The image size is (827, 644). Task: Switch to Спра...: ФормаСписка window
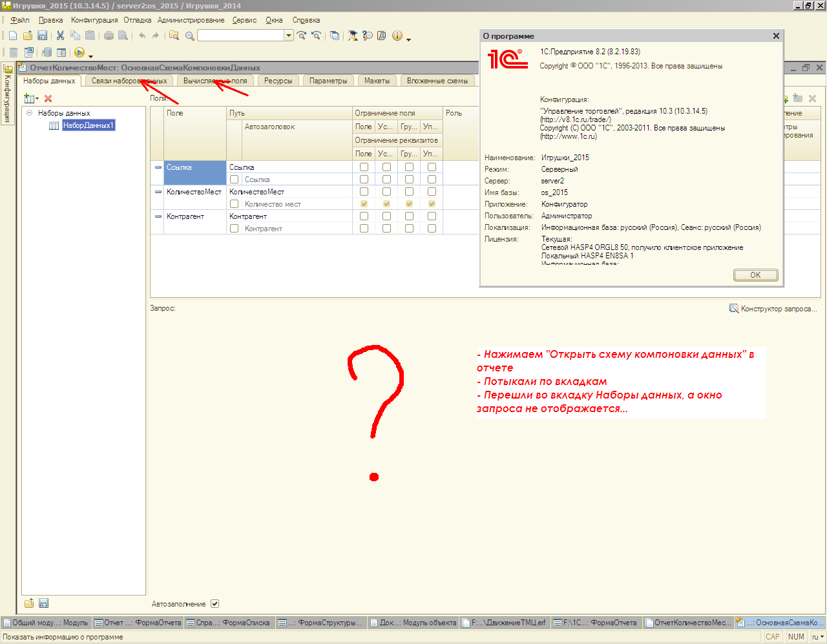229,623
